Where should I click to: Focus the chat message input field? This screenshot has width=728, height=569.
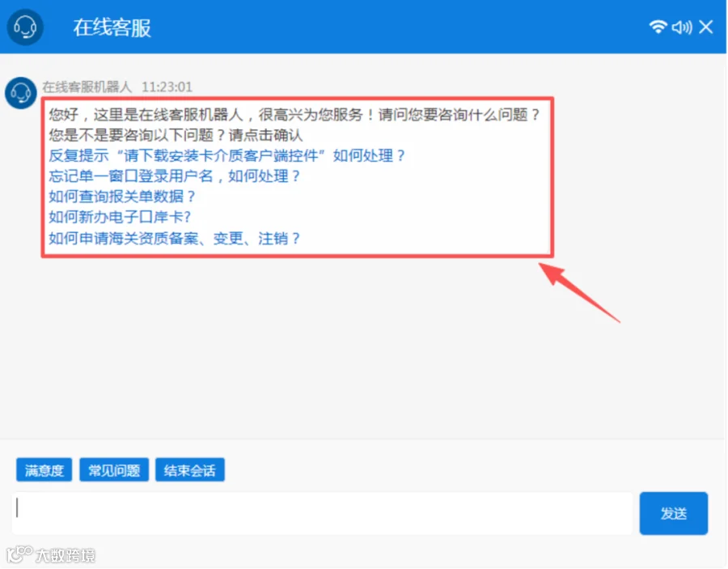(x=322, y=513)
